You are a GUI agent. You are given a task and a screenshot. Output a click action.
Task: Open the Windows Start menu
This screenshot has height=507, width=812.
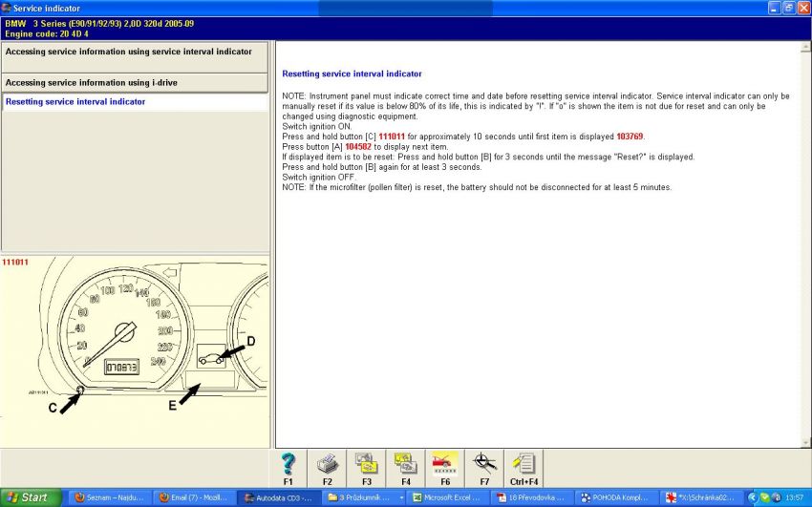click(x=30, y=497)
